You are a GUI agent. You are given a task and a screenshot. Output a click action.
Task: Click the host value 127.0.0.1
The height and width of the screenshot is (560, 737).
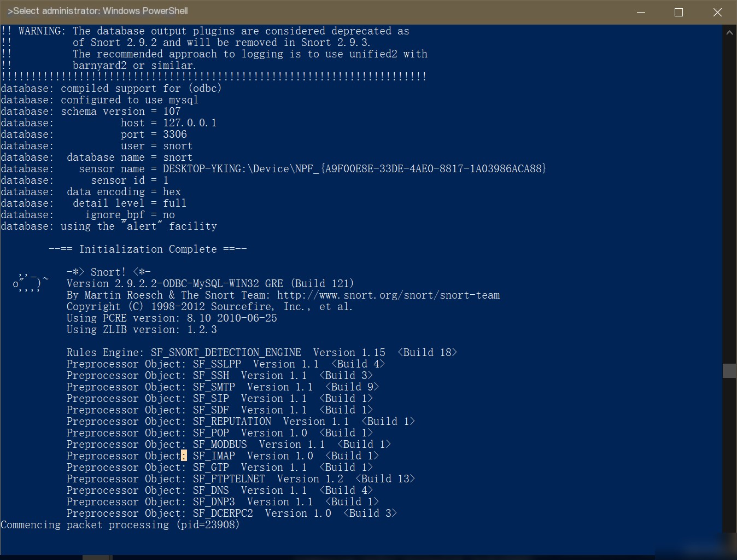click(x=190, y=123)
